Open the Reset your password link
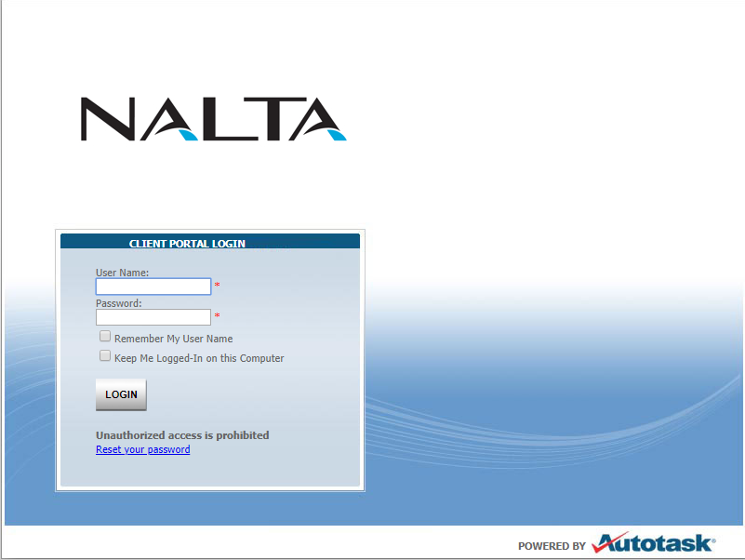The height and width of the screenshot is (560, 745). [x=142, y=449]
